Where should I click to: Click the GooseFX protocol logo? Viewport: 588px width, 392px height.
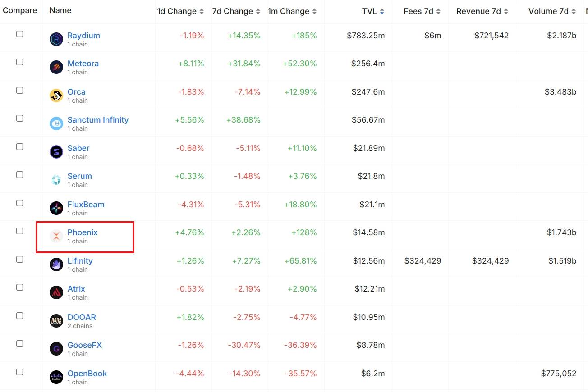point(56,349)
